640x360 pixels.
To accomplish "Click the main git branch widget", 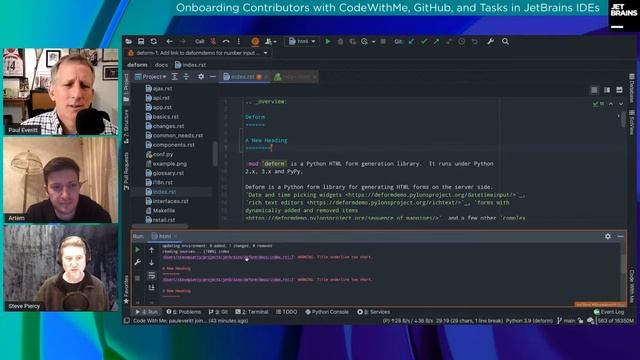I will point(567,321).
